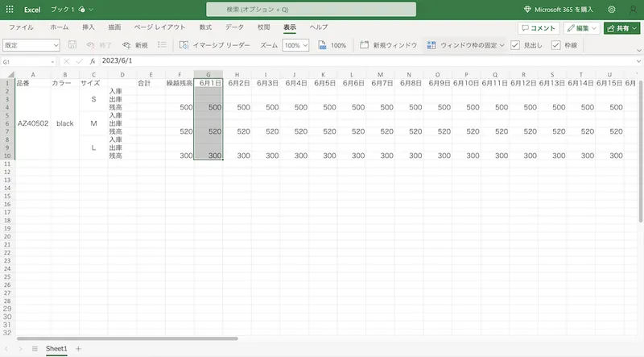Click the Excel app name link
This screenshot has height=357, width=644.
(x=32, y=10)
